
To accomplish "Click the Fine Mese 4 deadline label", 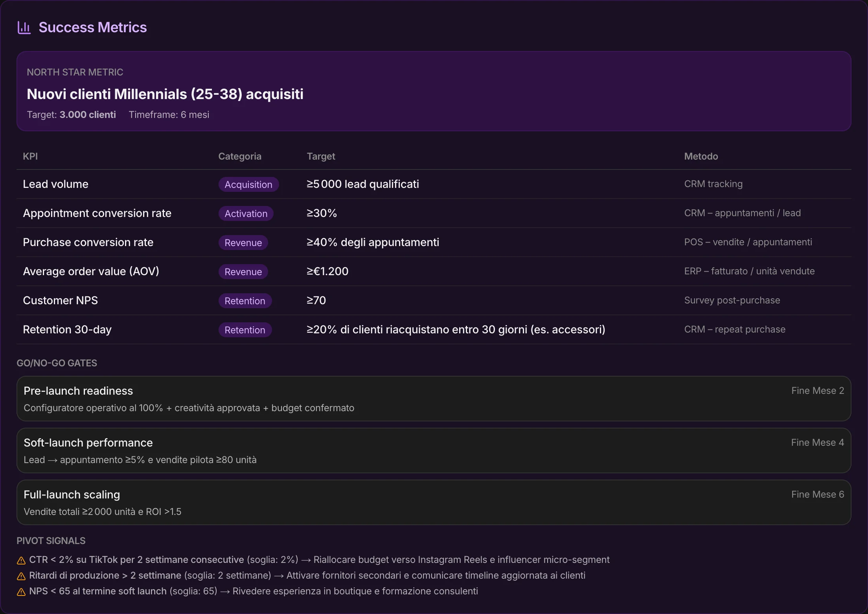I will click(818, 443).
